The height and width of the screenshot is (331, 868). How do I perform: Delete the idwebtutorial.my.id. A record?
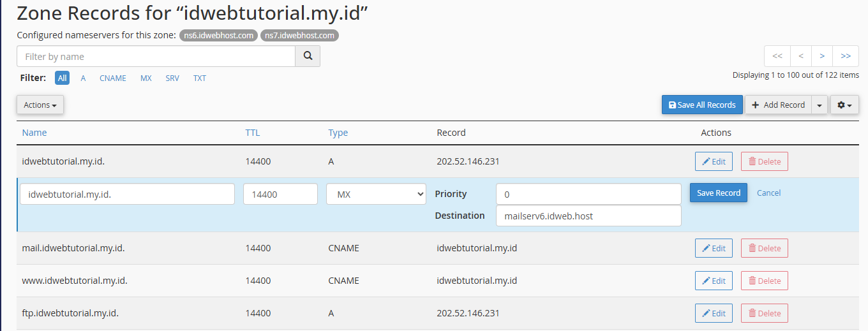765,161
